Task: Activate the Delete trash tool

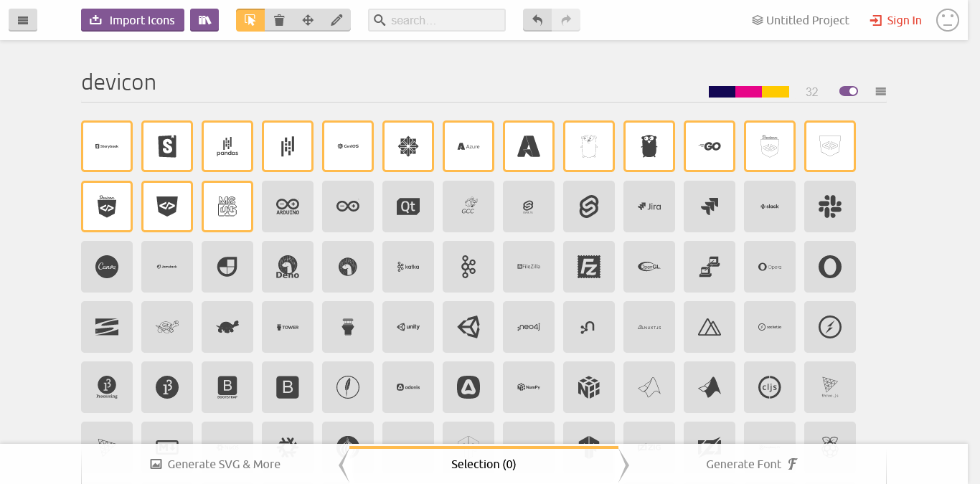Action: [279, 20]
